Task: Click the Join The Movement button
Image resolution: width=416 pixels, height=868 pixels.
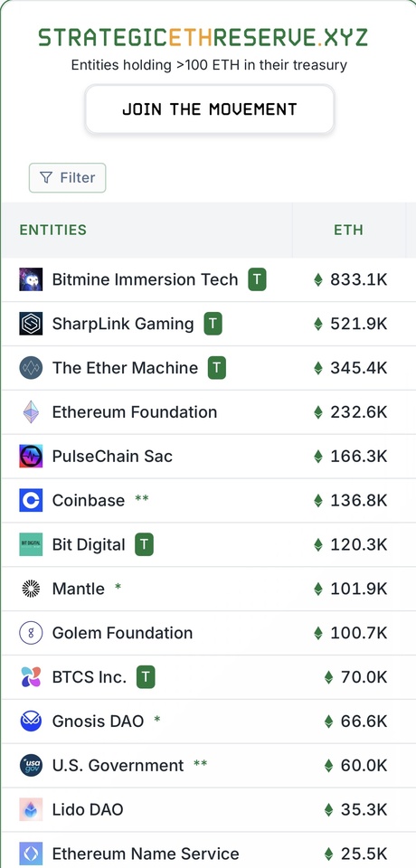Action: [x=210, y=109]
